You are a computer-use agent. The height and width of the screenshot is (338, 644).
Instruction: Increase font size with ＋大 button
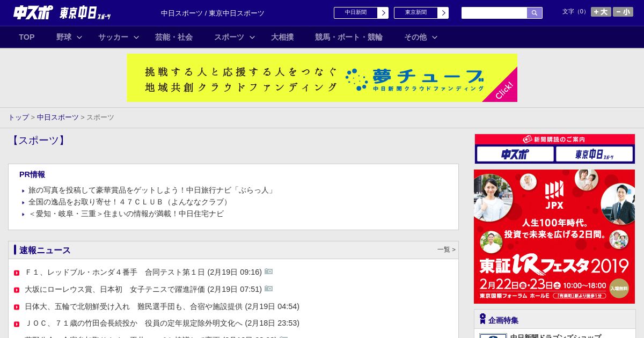(x=601, y=12)
